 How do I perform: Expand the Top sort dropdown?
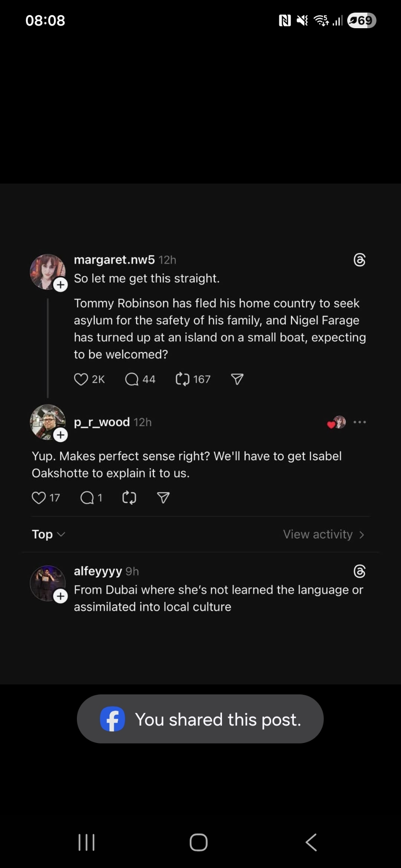click(48, 534)
